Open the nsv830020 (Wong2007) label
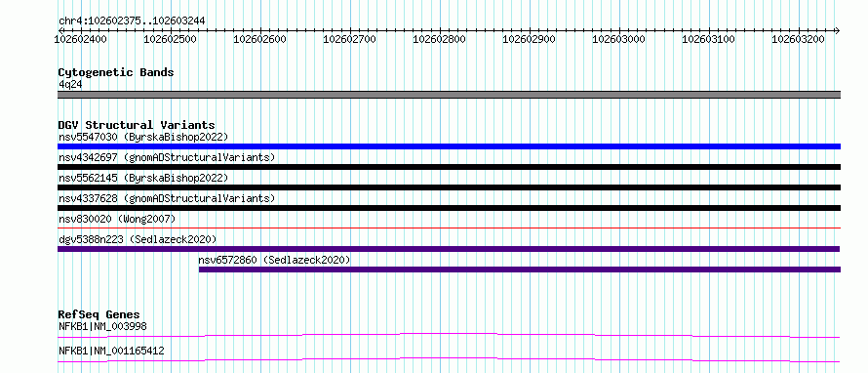The width and height of the screenshot is (868, 373). tap(117, 219)
